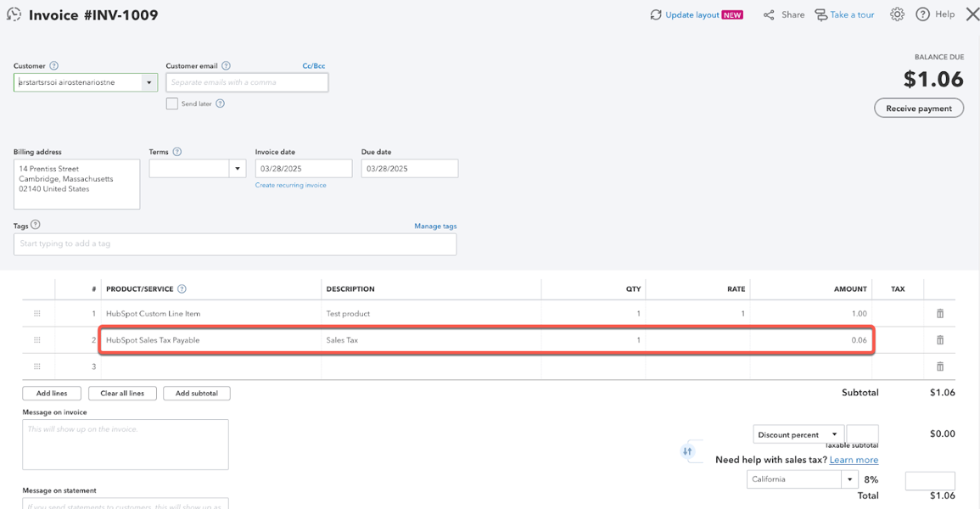Expand the California tax rate dropdown
Screen dimensions: 980x509
click(849, 479)
